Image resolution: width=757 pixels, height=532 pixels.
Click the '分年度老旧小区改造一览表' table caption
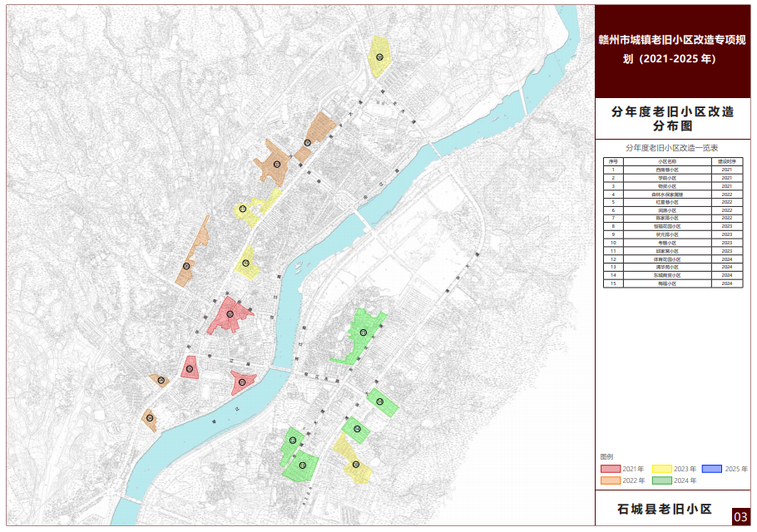tap(671, 148)
